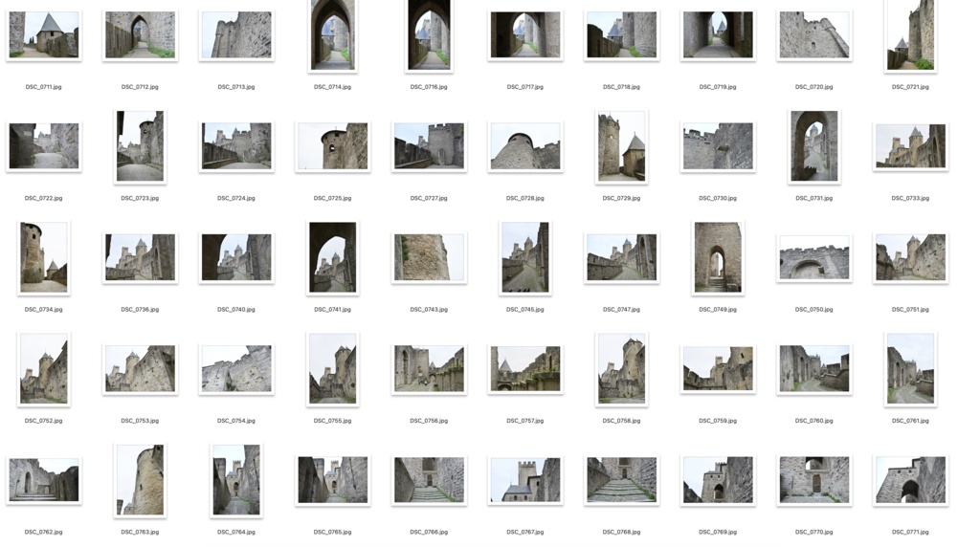
Task: Select the DSC_0760.jpg photo thumbnail
Action: [814, 368]
